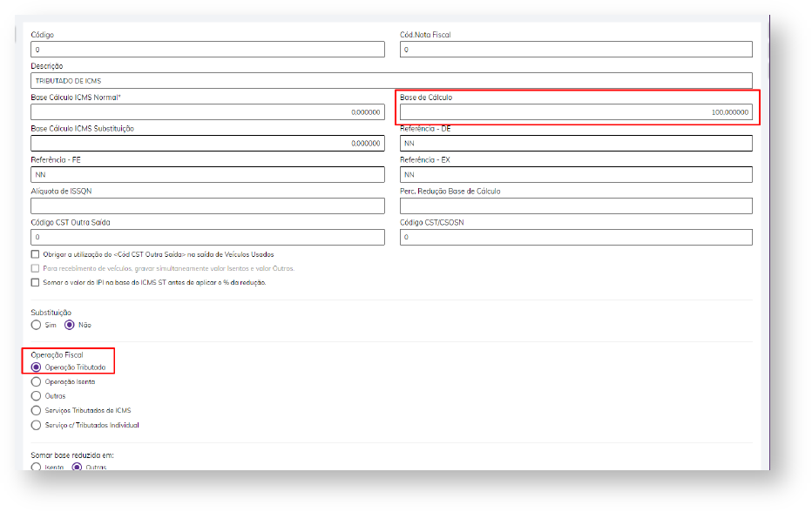This screenshot has height=512, width=812.
Task: Click the Substituição section label
Action: (51, 313)
